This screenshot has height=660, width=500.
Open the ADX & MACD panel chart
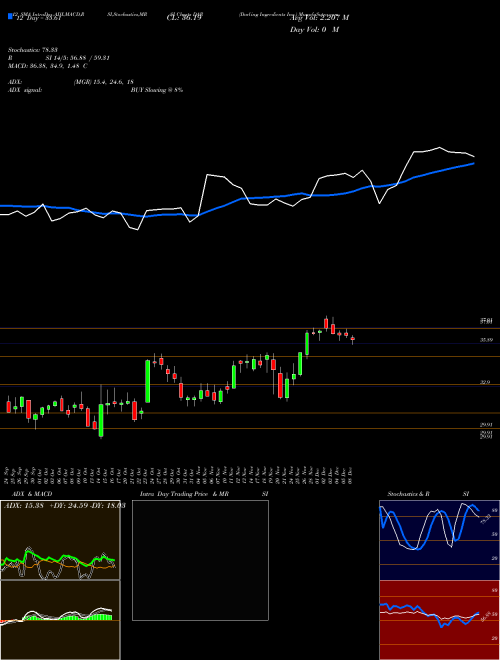pos(60,540)
